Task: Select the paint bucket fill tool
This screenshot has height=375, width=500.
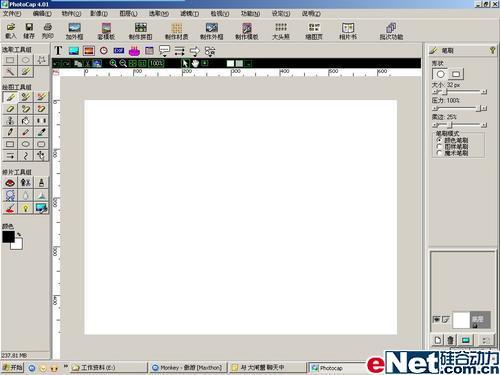Action: pos(26,120)
